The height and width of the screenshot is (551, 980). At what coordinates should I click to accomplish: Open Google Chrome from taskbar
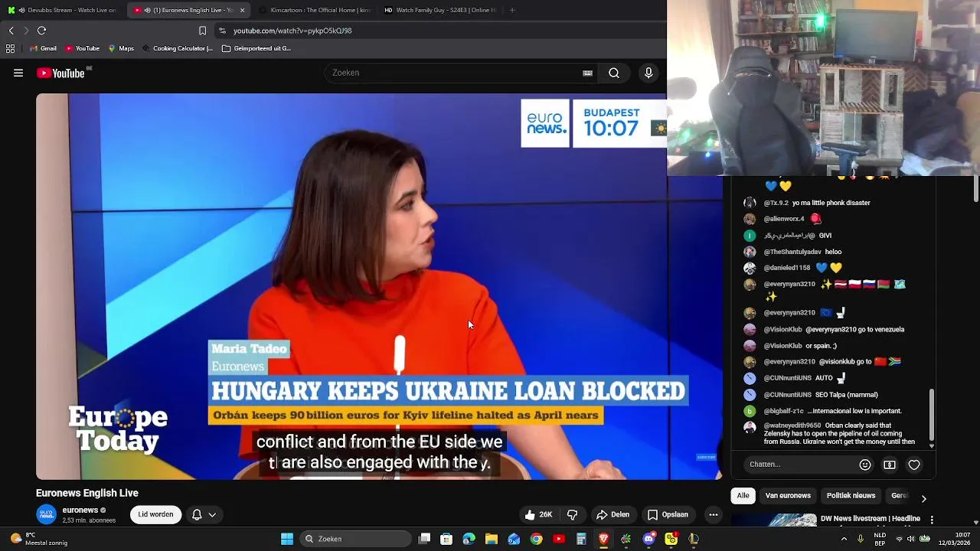click(x=537, y=539)
